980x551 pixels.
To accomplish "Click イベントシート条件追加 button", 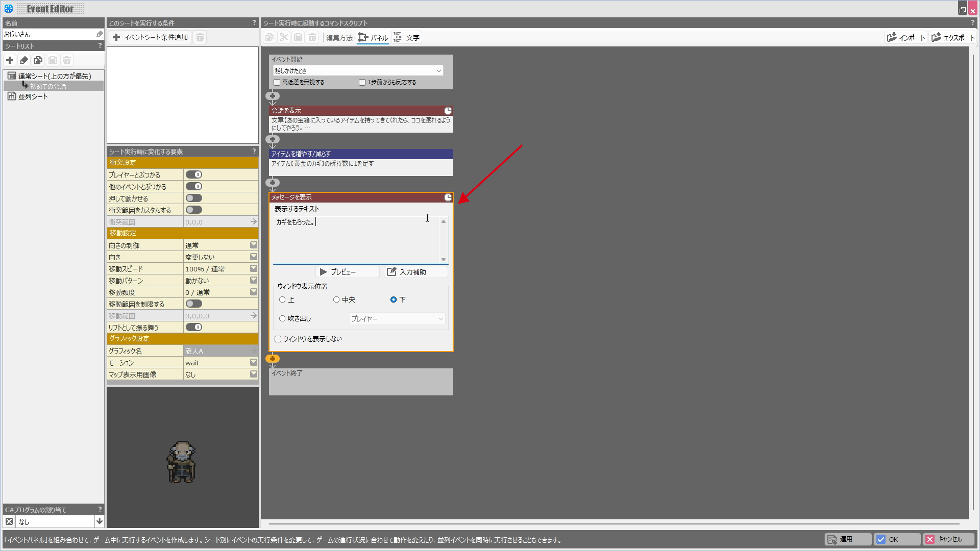I will pyautogui.click(x=151, y=37).
